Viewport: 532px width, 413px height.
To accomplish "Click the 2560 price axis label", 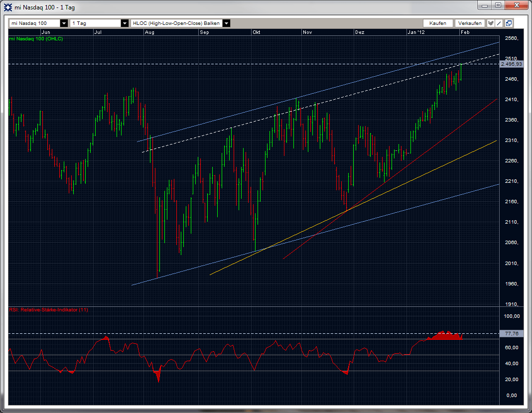I will (x=511, y=38).
